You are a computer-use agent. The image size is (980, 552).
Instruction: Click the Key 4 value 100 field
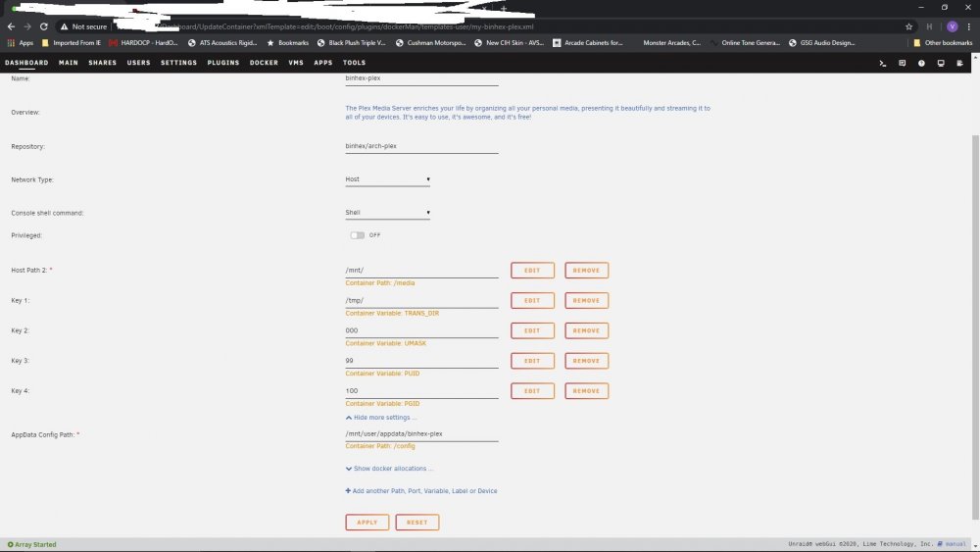point(421,391)
